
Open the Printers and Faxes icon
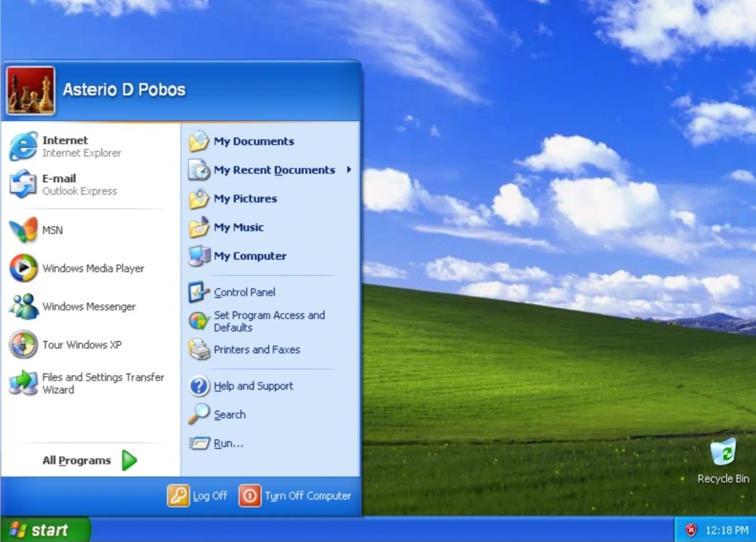pyautogui.click(x=199, y=349)
